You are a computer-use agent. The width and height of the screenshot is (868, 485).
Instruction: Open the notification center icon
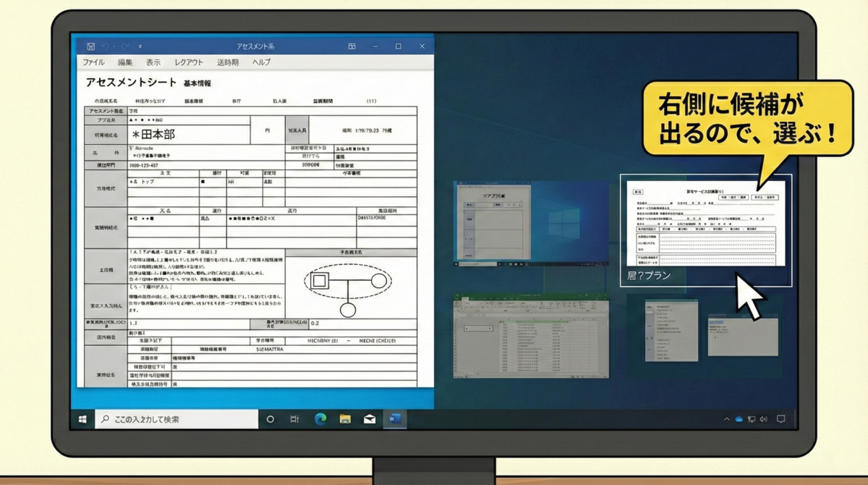click(x=781, y=419)
